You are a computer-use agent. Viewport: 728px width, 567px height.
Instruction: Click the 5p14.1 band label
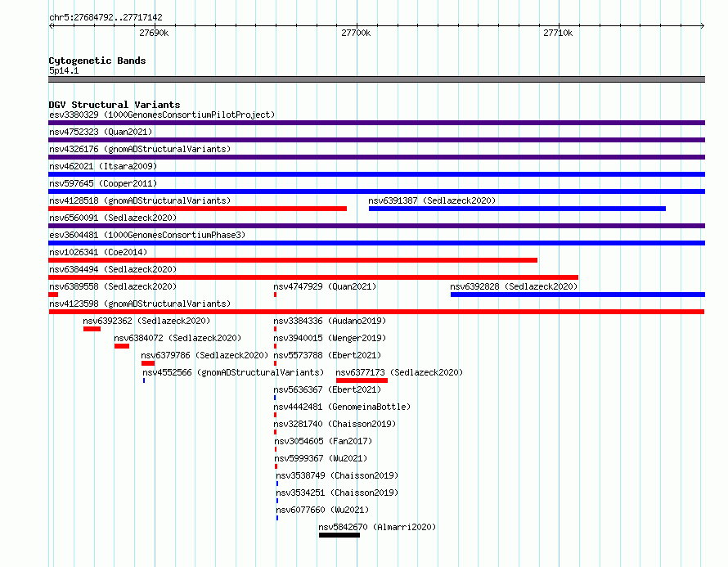(x=64, y=71)
